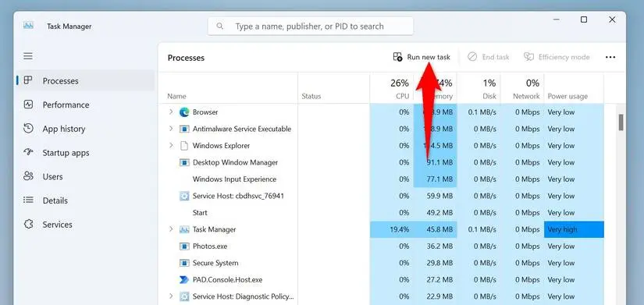Open the App history icon

[28, 129]
